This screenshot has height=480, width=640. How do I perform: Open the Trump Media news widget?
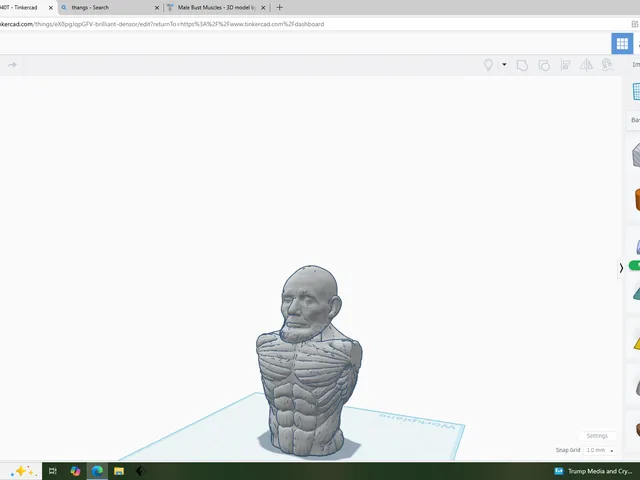[594, 471]
